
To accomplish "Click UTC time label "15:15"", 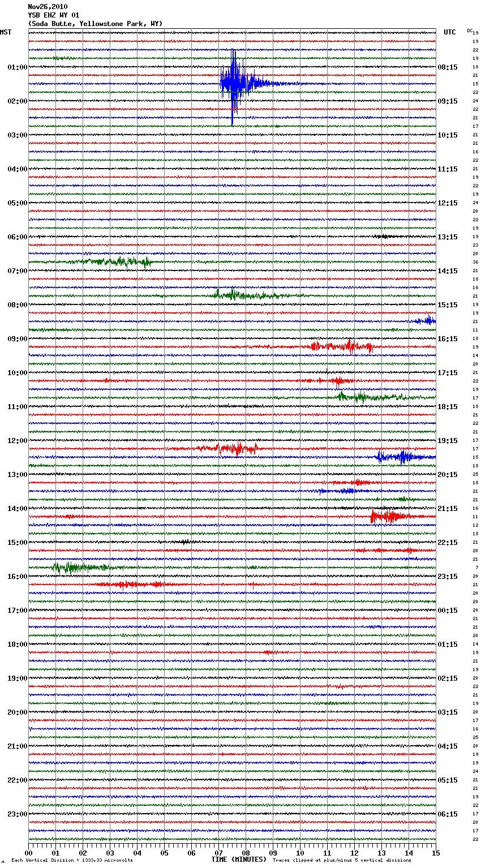I will click(x=448, y=305).
